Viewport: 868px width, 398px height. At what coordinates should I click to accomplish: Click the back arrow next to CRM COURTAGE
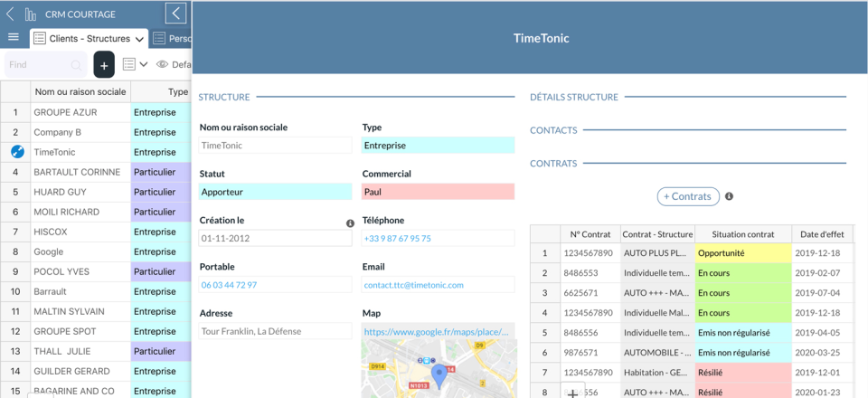pyautogui.click(x=10, y=14)
